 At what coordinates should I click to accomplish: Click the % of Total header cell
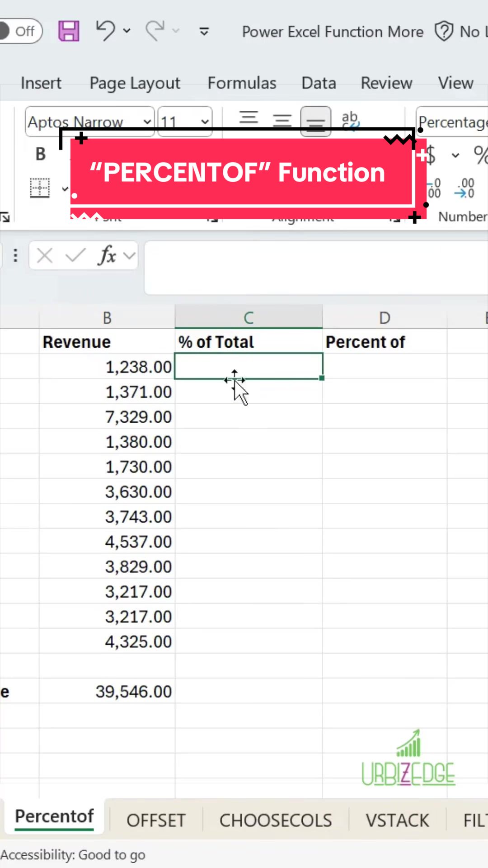tap(249, 342)
